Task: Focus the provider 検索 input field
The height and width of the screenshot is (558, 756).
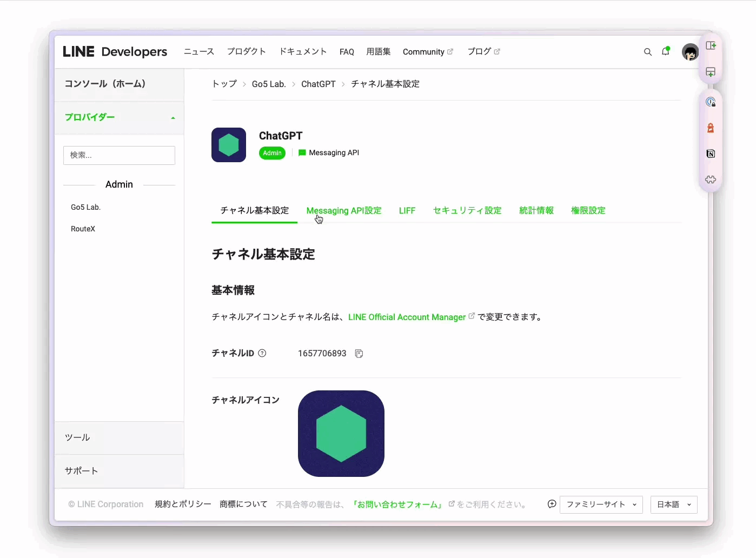Action: coord(119,155)
